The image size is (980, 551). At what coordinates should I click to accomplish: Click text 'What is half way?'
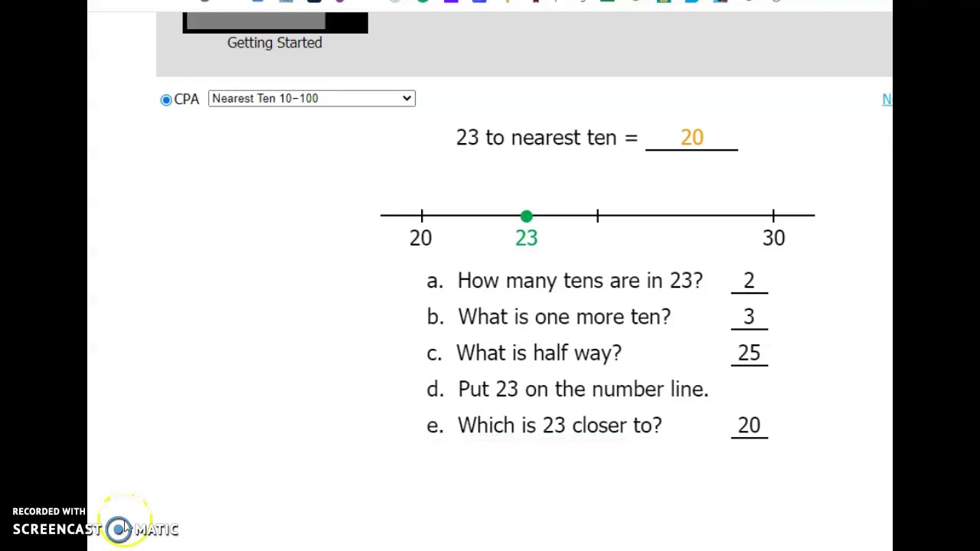[x=539, y=353]
